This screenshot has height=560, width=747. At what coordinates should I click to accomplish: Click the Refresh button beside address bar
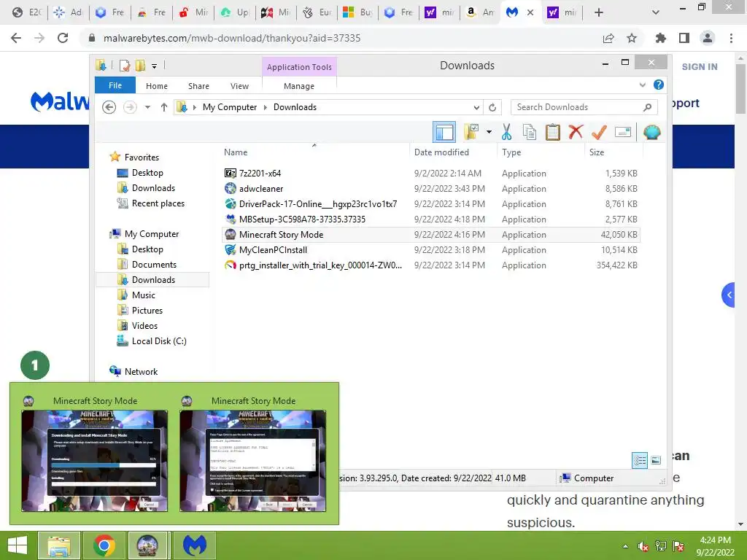(492, 107)
